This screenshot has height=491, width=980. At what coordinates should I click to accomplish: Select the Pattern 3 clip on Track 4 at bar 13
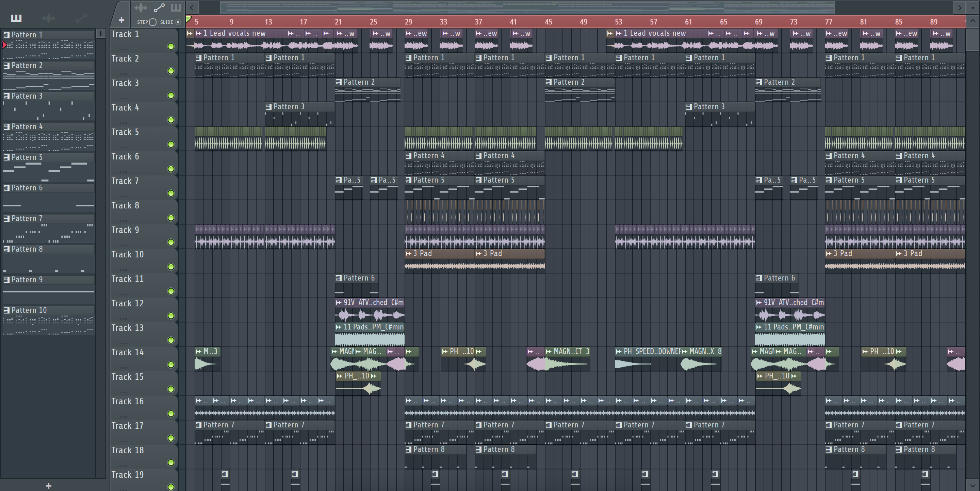300,114
